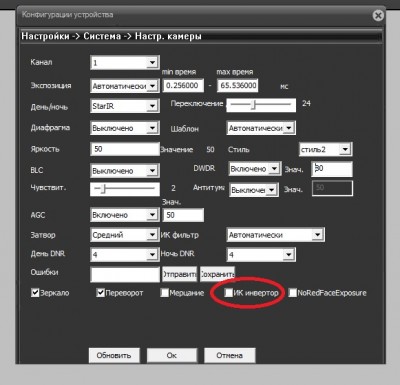Image resolution: width=400 pixels, height=385 pixels.
Task: Click the Переключение slider handle
Action: (x=254, y=105)
